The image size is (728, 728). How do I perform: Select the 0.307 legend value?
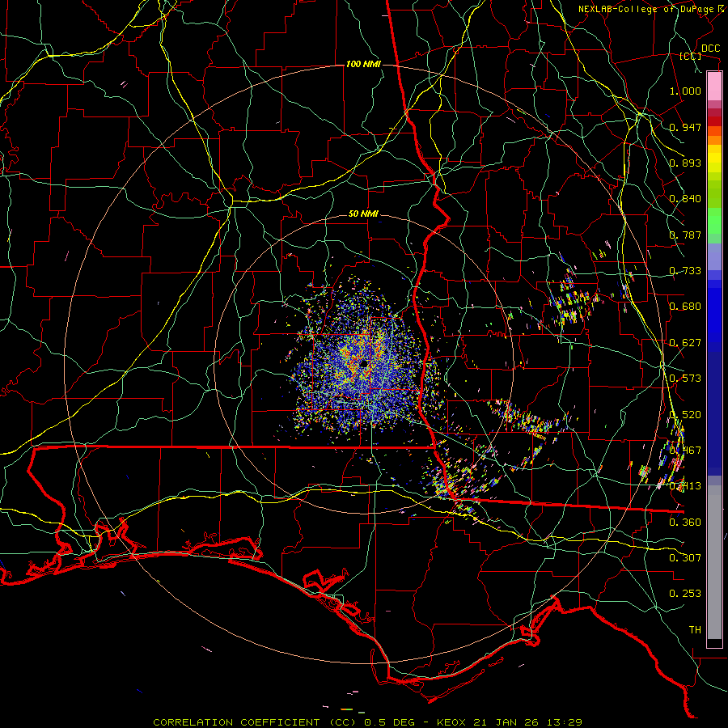[685, 558]
